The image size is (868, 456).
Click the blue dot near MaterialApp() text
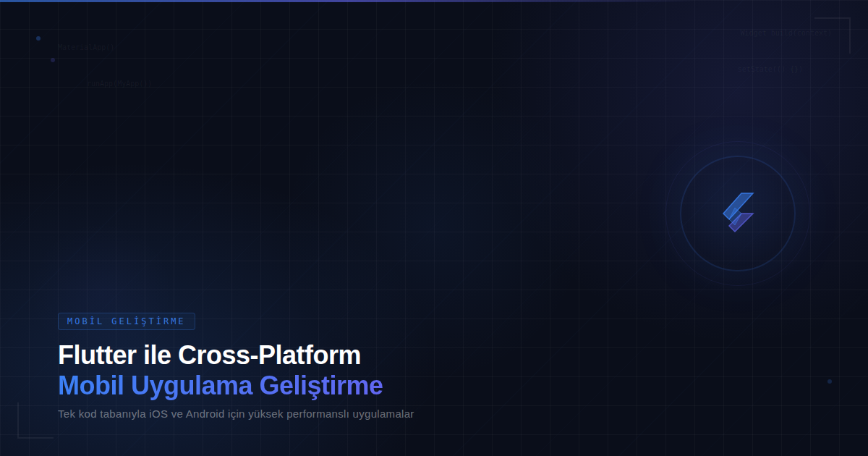38,38
